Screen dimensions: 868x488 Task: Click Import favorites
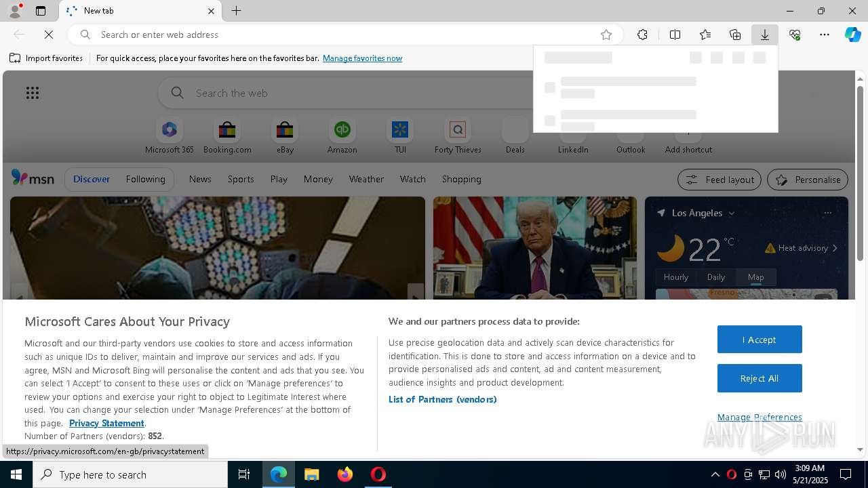coord(46,58)
